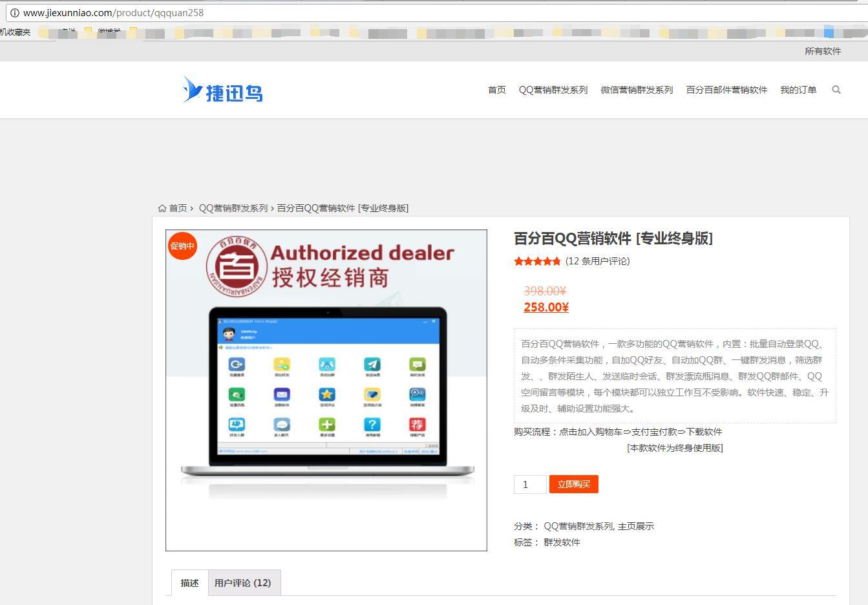This screenshot has height=605, width=868.
Task: Click the user avatar in the software screenshot
Action: (x=228, y=334)
